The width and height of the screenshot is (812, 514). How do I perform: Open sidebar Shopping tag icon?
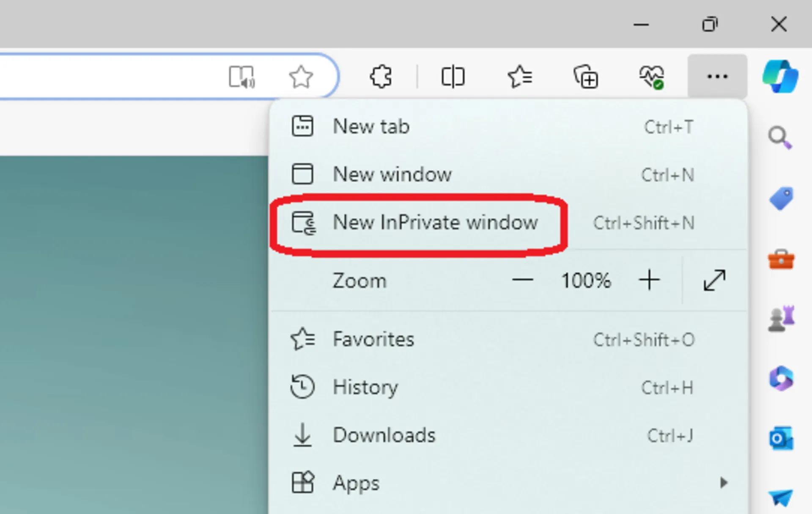[781, 198]
